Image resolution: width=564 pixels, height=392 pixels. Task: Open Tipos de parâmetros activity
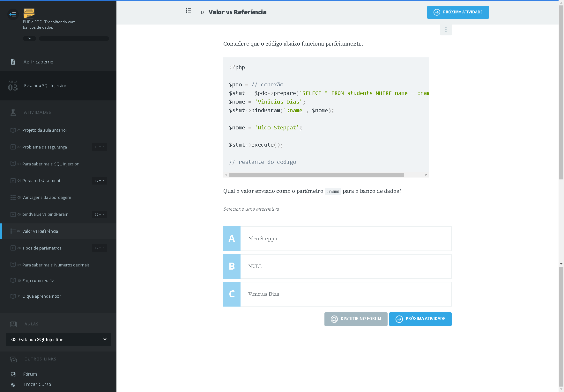(x=42, y=248)
